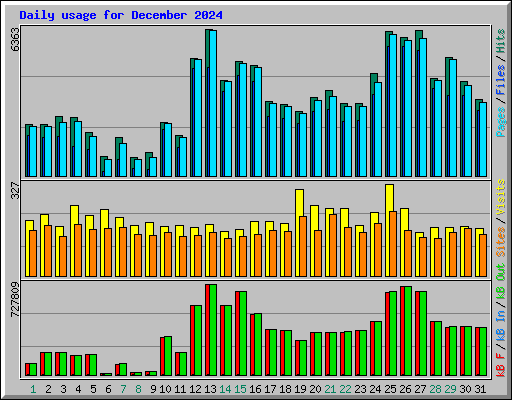
Task: Select green day label 28
Action: [435, 389]
